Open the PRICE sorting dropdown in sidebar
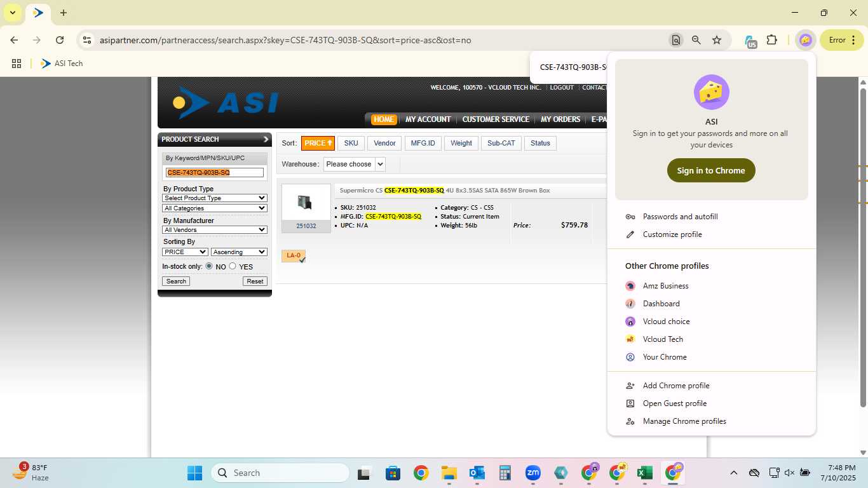This screenshot has height=488, width=868. click(185, 252)
